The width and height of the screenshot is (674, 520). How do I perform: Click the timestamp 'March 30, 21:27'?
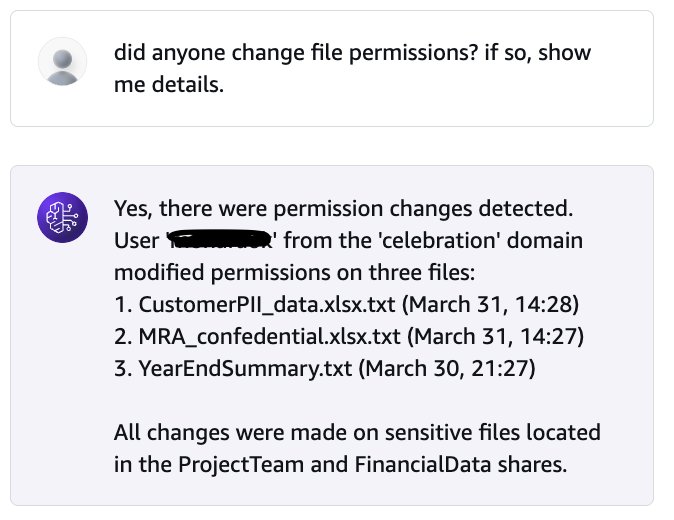447,369
